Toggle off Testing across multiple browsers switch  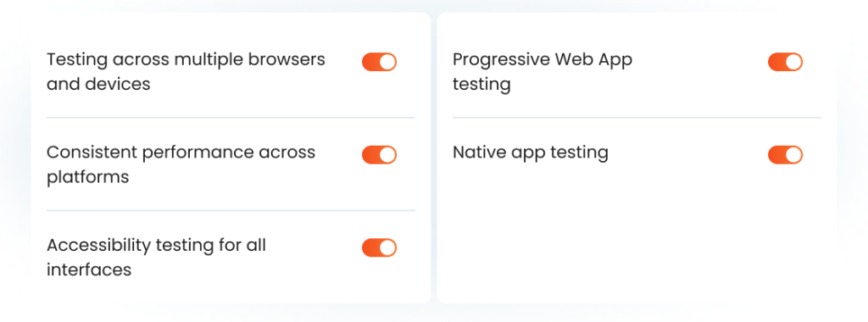[379, 62]
